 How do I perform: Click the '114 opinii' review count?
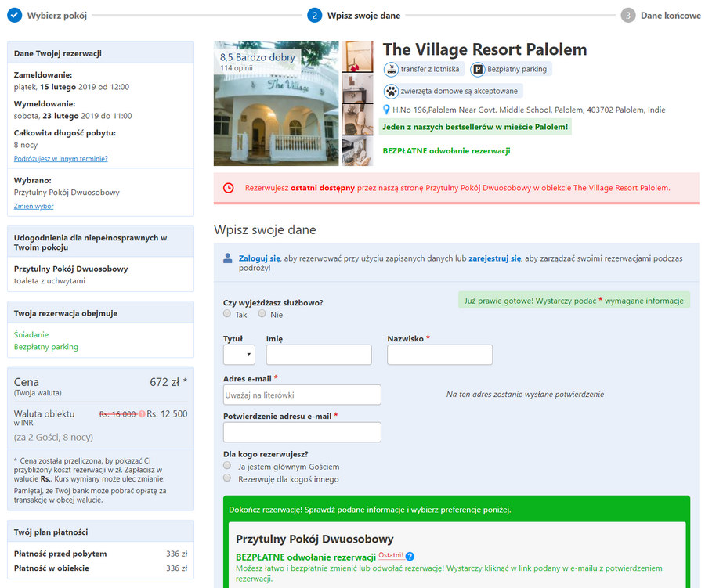[237, 68]
